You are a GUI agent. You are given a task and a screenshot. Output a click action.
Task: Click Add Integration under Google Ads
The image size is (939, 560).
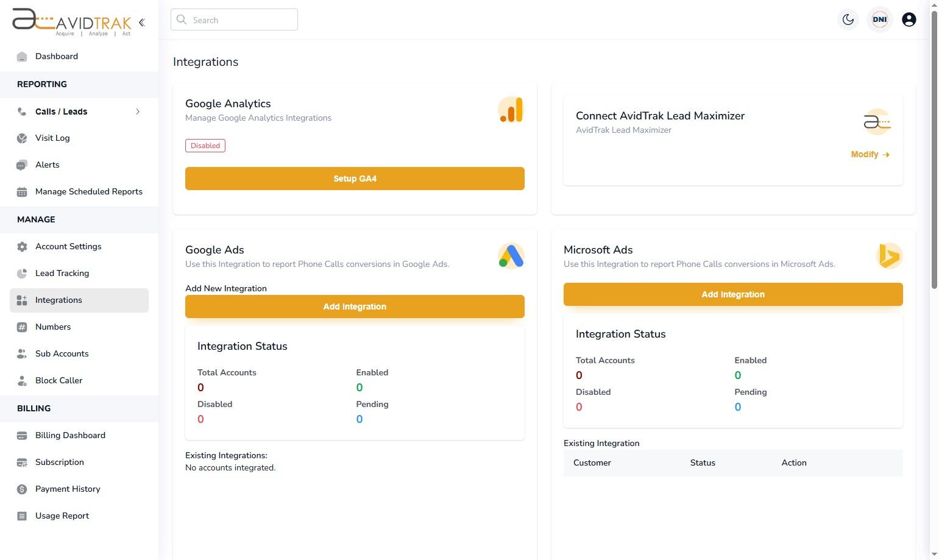point(355,307)
